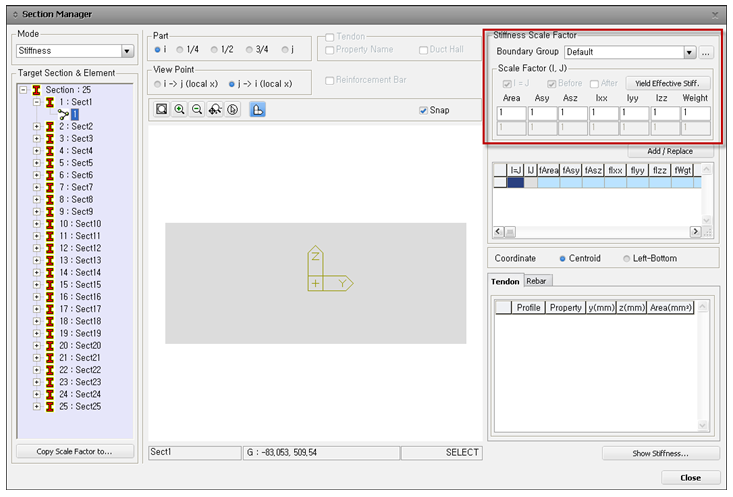Open the Boundary Group Default dropdown
733x497 pixels.
point(690,52)
